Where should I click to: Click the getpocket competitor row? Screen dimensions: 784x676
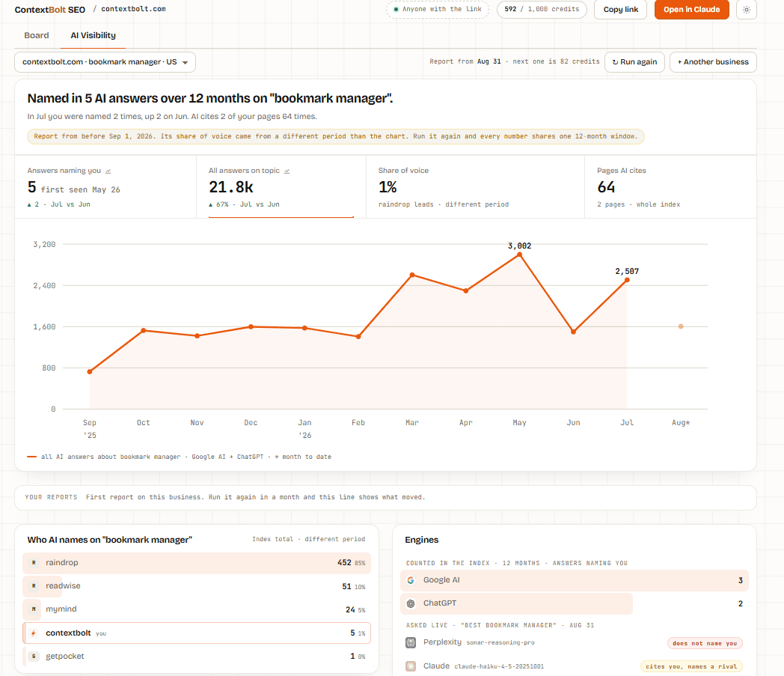pos(197,656)
